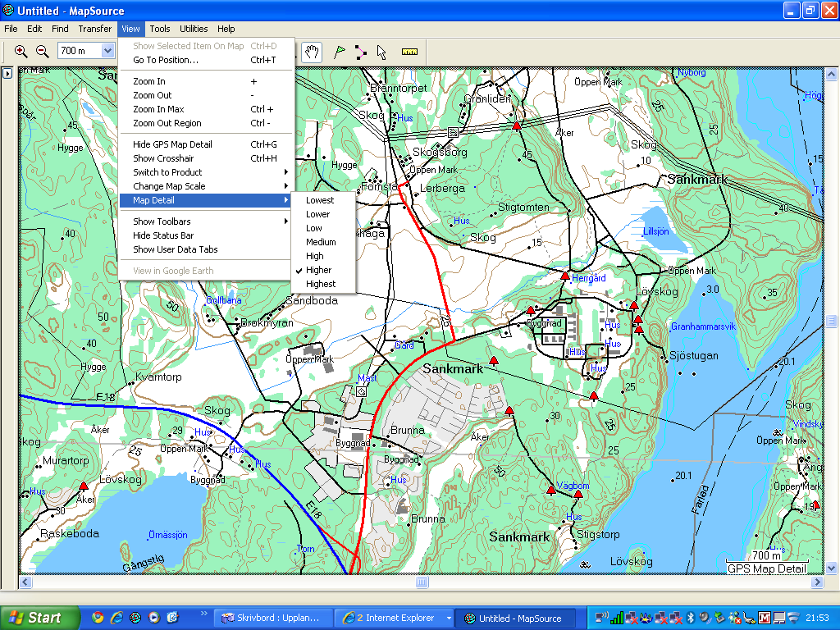Open the Utilities menu
Image resolution: width=840 pixels, height=630 pixels.
(x=194, y=29)
